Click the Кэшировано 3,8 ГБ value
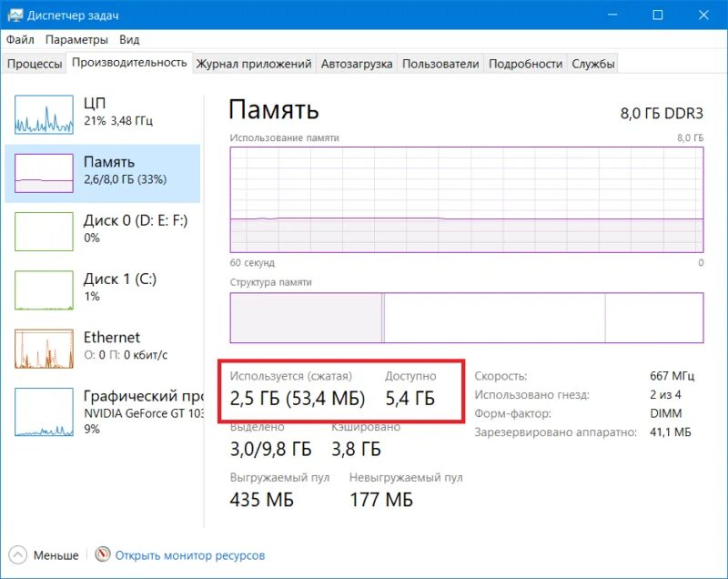 tap(356, 449)
